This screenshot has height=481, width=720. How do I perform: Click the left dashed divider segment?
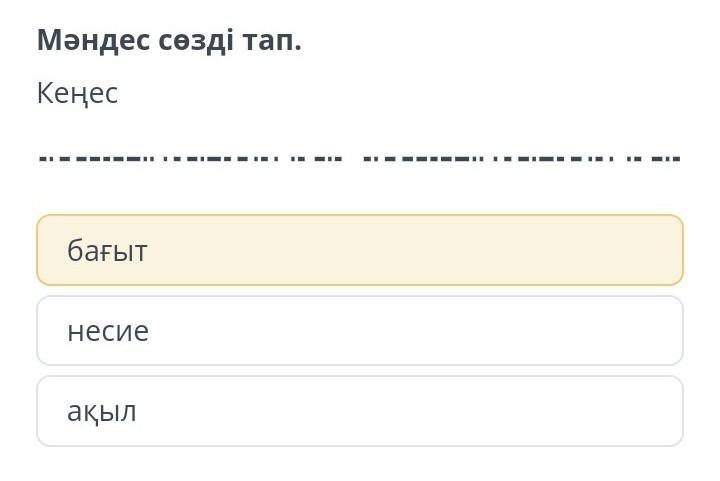pyautogui.click(x=190, y=158)
